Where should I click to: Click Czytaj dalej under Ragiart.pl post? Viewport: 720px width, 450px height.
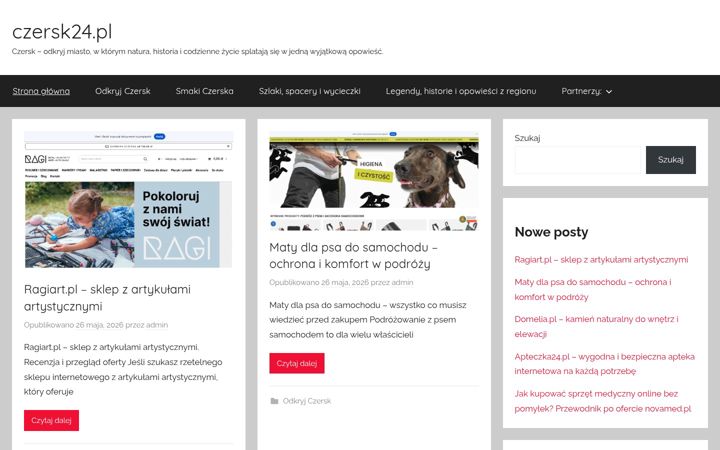click(51, 420)
